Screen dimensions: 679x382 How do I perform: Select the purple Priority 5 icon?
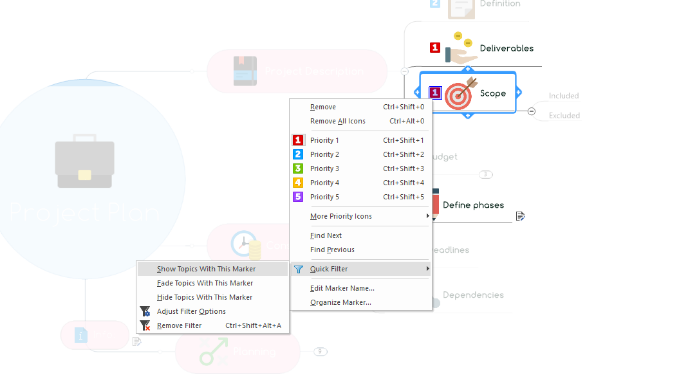point(298,197)
